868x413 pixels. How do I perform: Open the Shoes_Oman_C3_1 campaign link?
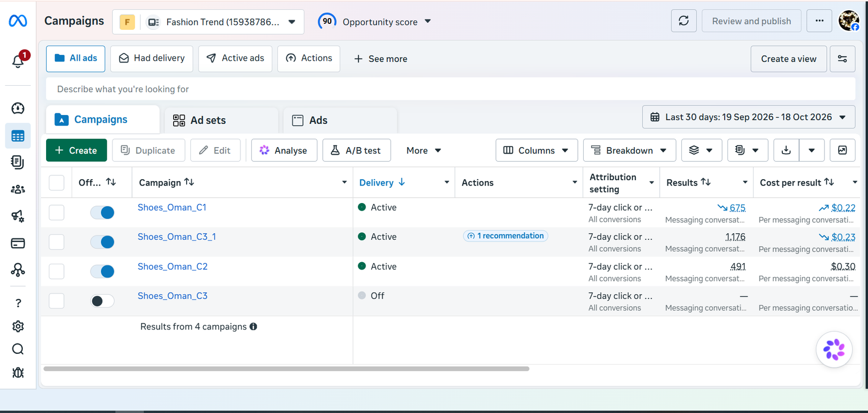pos(177,237)
